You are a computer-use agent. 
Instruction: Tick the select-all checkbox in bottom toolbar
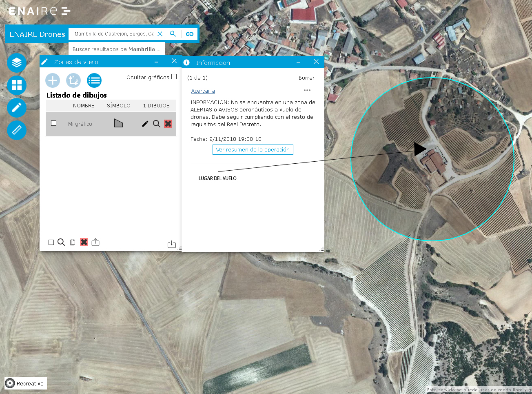pyautogui.click(x=51, y=243)
